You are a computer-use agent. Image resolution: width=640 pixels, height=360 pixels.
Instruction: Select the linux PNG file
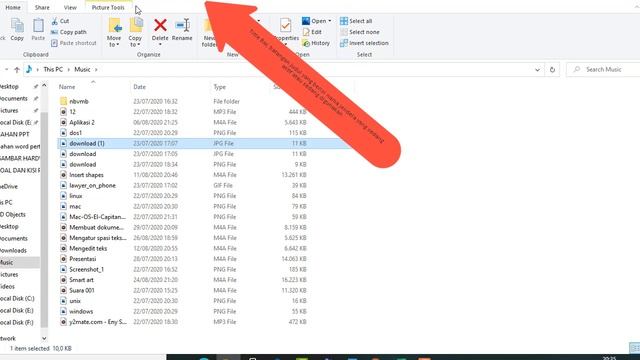tap(76, 196)
